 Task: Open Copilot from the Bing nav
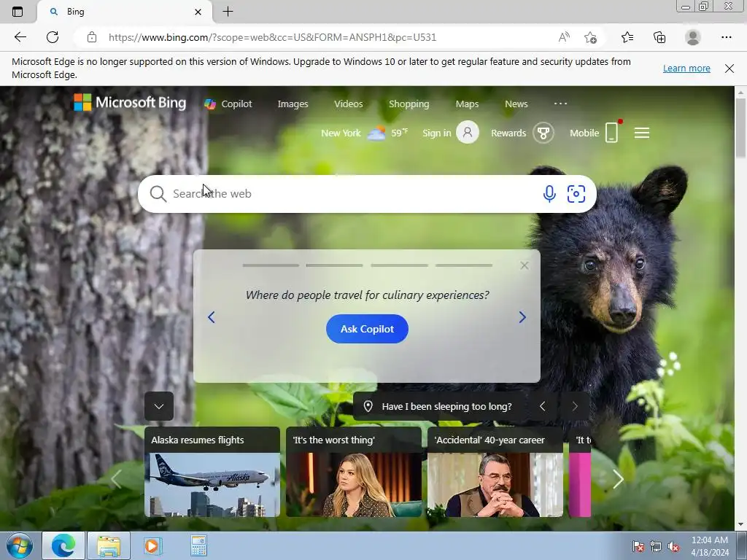(228, 104)
